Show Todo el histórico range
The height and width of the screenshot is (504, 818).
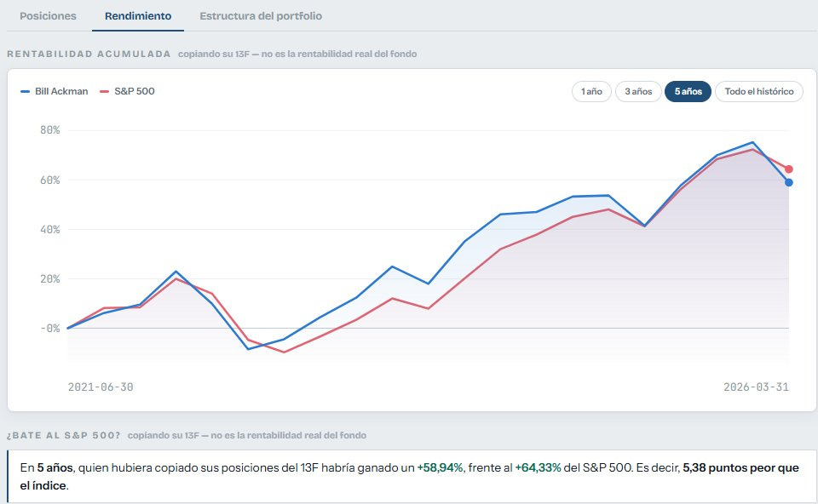pyautogui.click(x=759, y=92)
